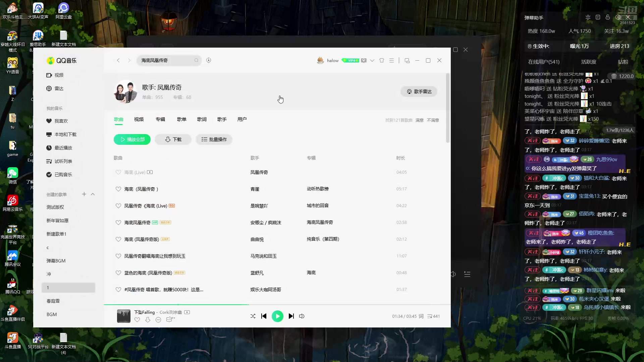Collapse the 创建的歌单 section
The height and width of the screenshot is (362, 644).
(93, 194)
